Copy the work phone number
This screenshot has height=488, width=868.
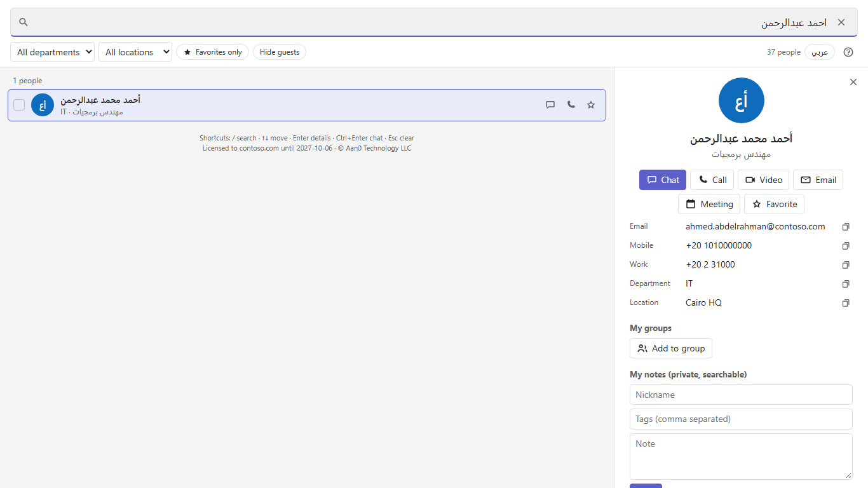click(x=846, y=265)
